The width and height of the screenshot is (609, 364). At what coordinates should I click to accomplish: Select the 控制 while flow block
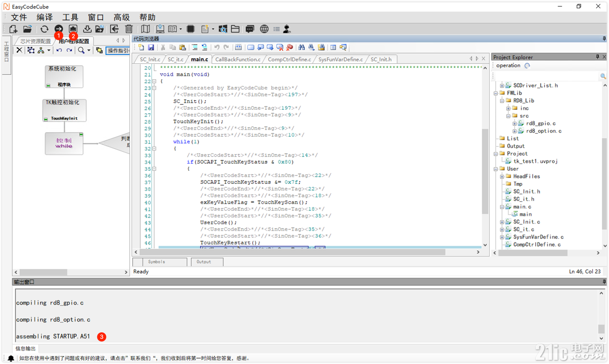point(64,143)
